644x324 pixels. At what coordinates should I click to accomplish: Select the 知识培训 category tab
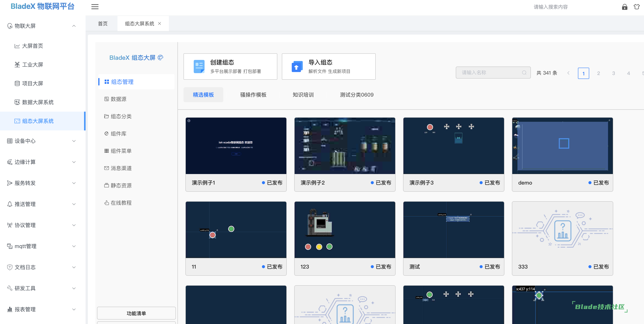[303, 95]
